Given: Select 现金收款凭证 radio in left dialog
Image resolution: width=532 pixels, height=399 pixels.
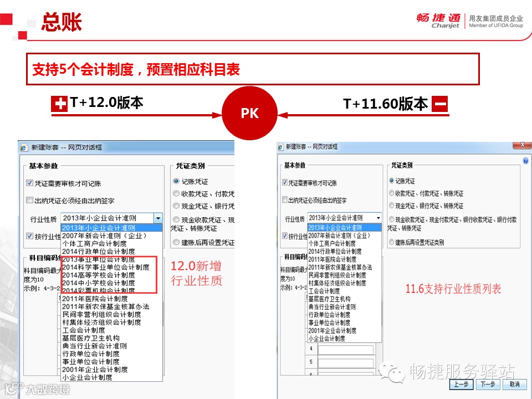Looking at the screenshot, I should [176, 219].
